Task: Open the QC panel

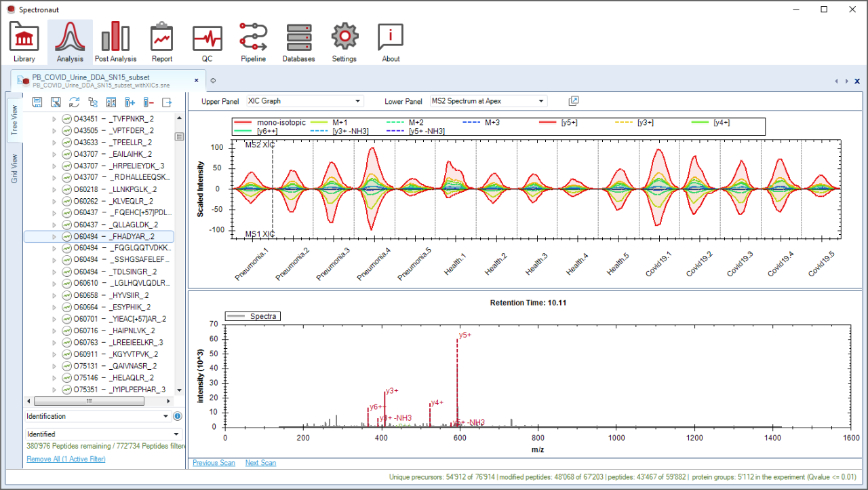Action: pyautogui.click(x=207, y=41)
